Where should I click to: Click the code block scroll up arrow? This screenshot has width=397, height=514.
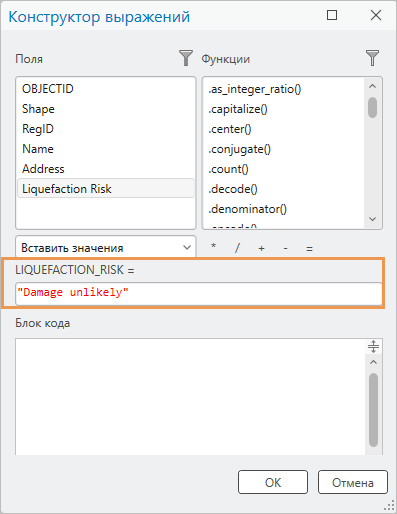[373, 362]
